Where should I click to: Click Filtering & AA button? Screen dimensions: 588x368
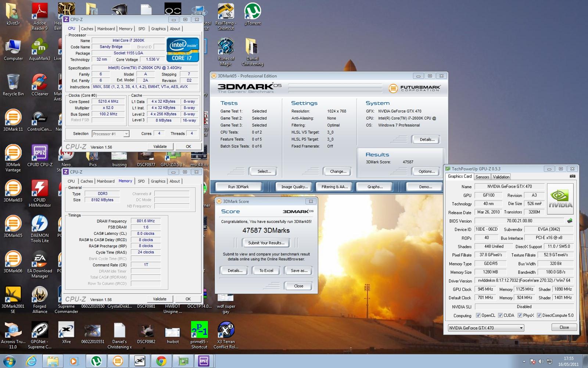point(334,187)
